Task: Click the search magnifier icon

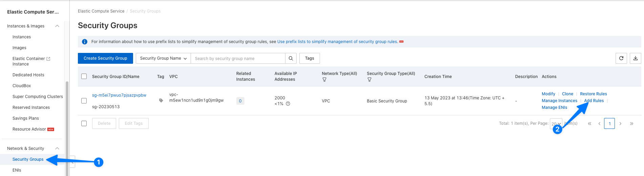Action: tap(291, 58)
